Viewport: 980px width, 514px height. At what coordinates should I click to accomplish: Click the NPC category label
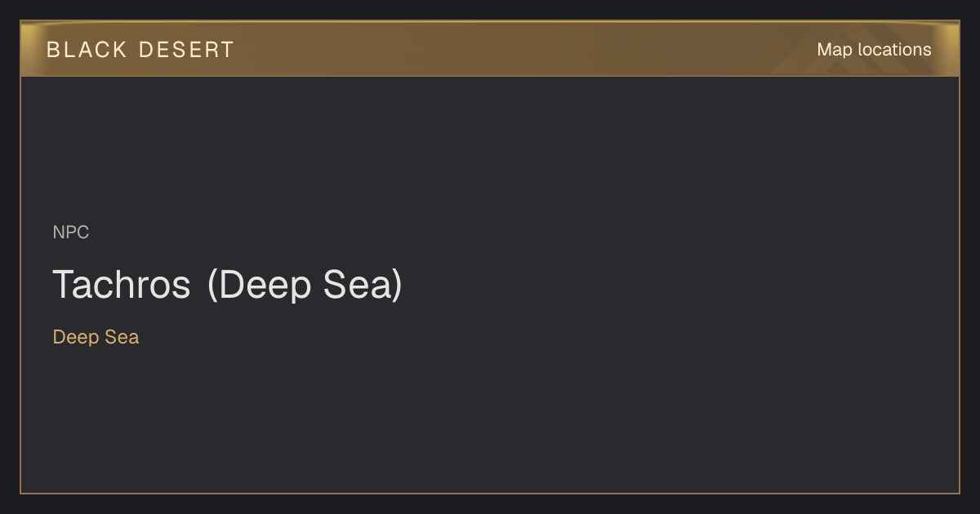tap(71, 233)
